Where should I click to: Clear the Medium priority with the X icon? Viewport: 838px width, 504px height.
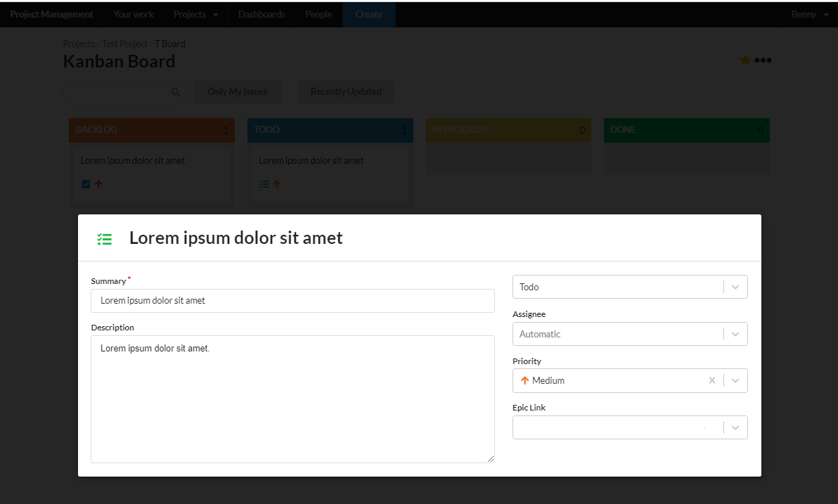coord(712,380)
